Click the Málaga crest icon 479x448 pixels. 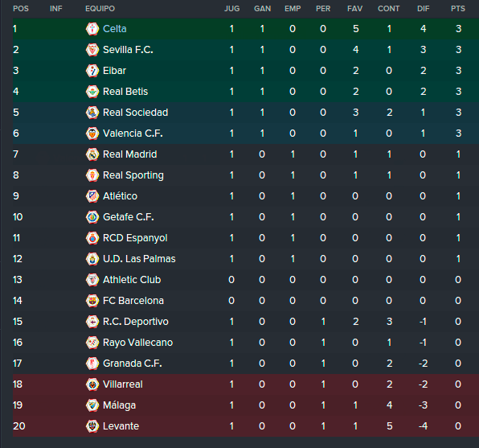pyautogui.click(x=92, y=405)
